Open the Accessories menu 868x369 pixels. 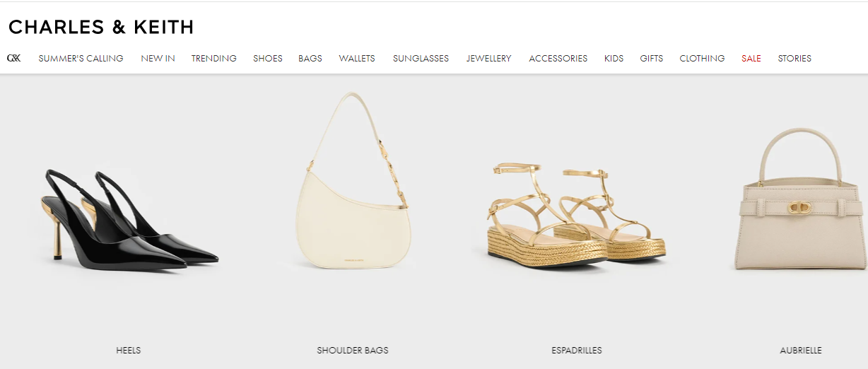(558, 58)
